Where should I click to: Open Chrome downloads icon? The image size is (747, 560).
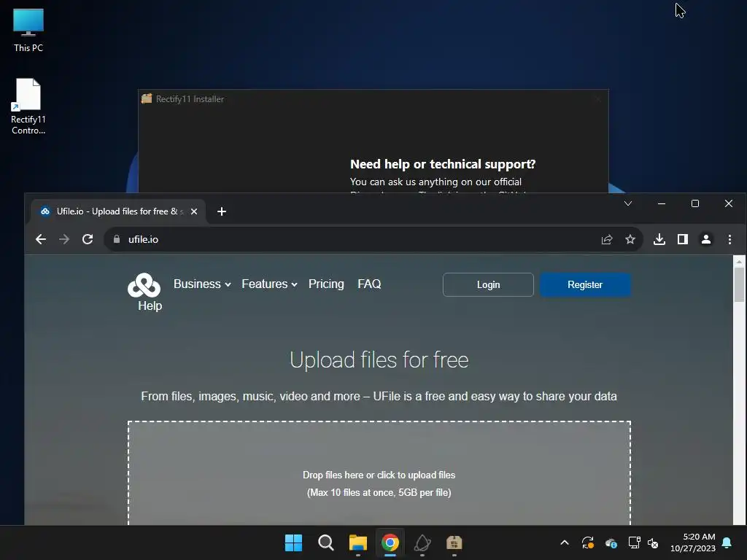pos(659,239)
